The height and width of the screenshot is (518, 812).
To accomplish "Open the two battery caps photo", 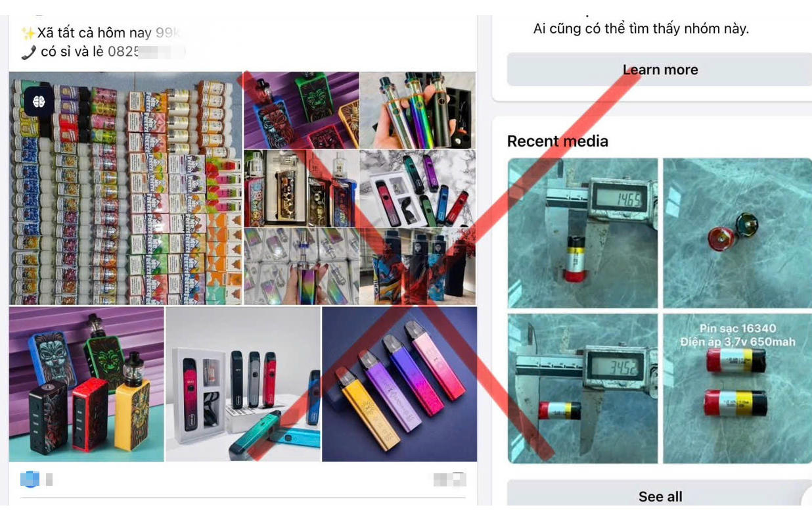I will (737, 233).
